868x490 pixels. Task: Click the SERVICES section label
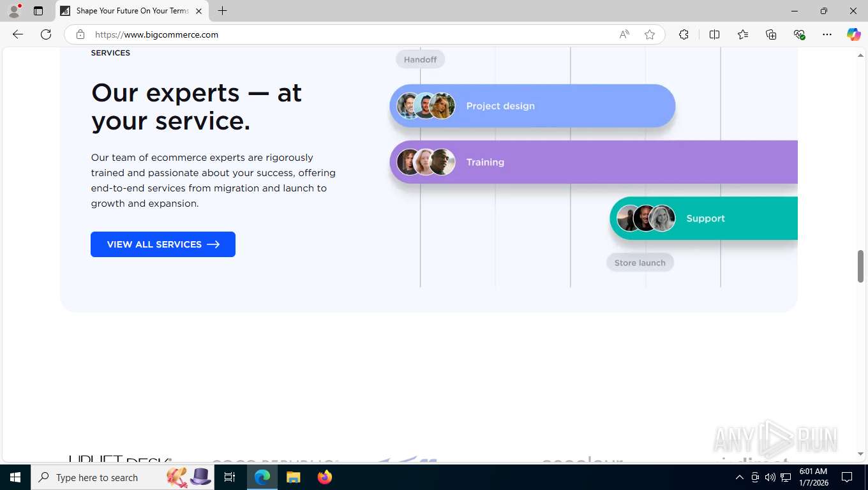[110, 53]
